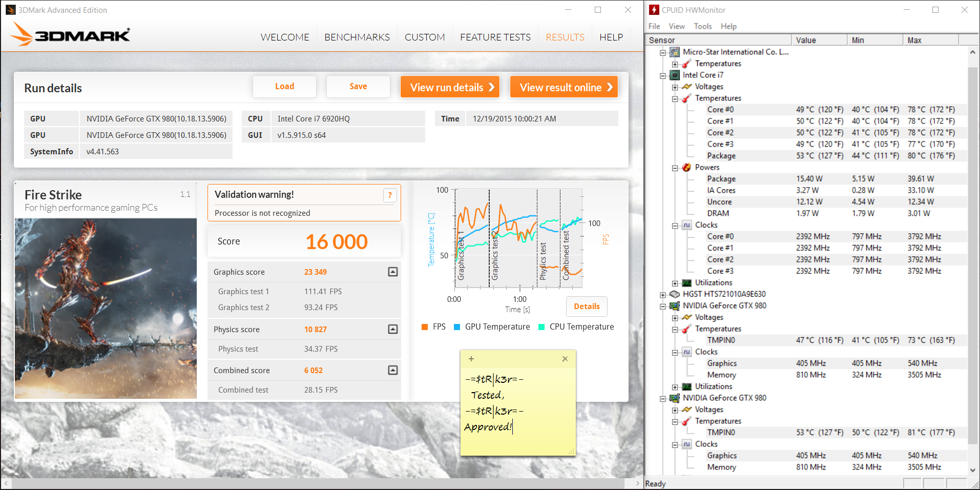Viewport: 980px width, 490px height.
Task: Open the CUSTOM tab
Action: pyautogui.click(x=425, y=37)
